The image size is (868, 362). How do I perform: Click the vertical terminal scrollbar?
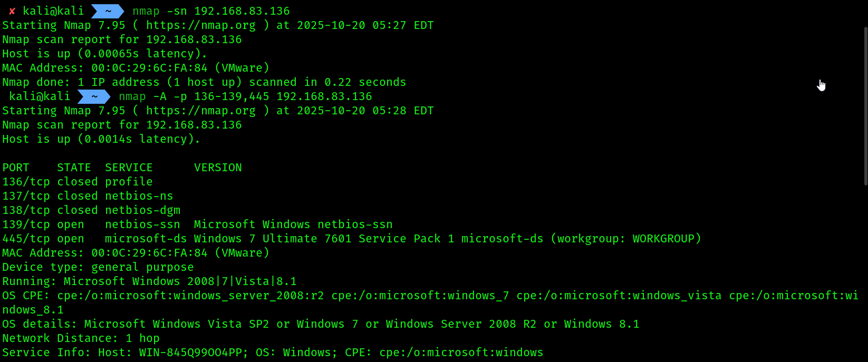865,105
